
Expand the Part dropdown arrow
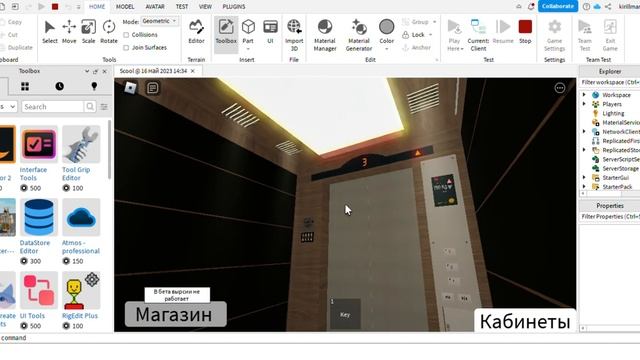(x=248, y=49)
